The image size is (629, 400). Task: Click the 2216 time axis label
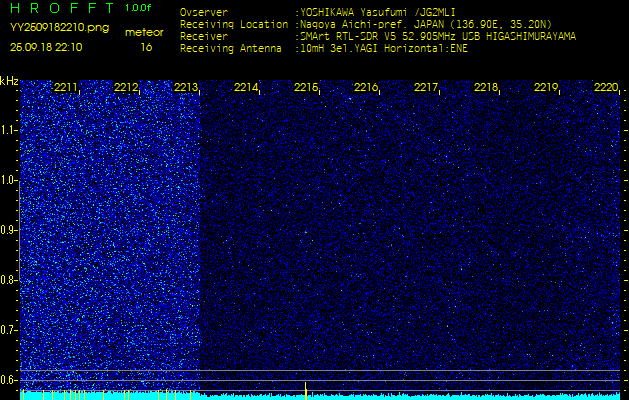pyautogui.click(x=365, y=87)
